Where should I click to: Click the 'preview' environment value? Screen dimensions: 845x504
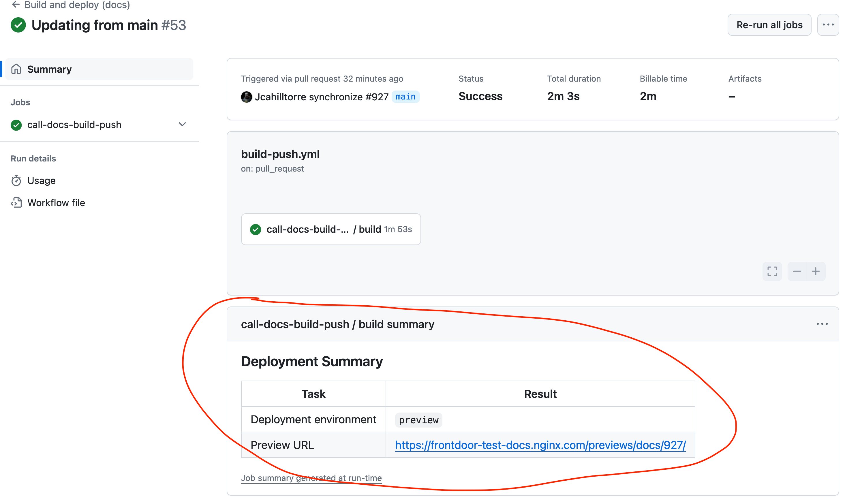418,420
